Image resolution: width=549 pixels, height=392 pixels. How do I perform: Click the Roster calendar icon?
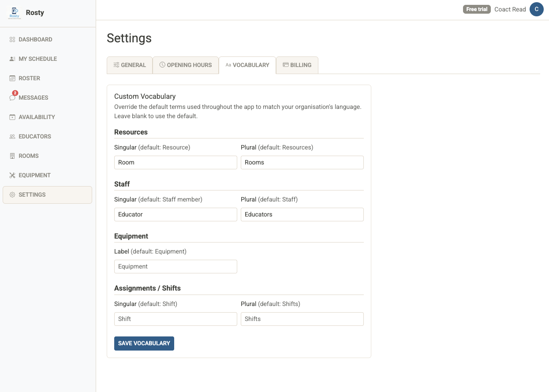point(12,78)
